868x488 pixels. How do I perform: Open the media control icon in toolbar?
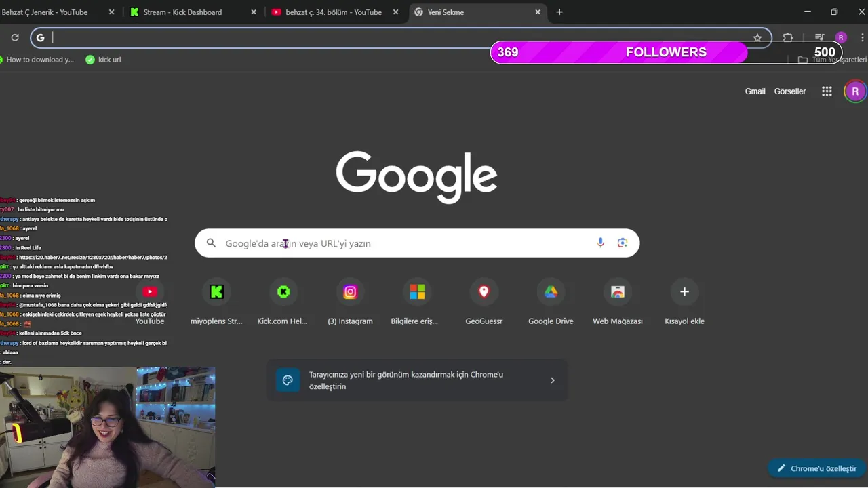[x=819, y=37]
